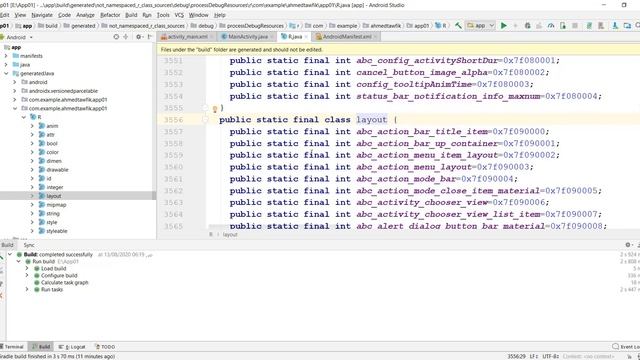Close the MainActivity.java tab
Image resolution: width=640 pixels, height=360 pixels.
(x=272, y=37)
